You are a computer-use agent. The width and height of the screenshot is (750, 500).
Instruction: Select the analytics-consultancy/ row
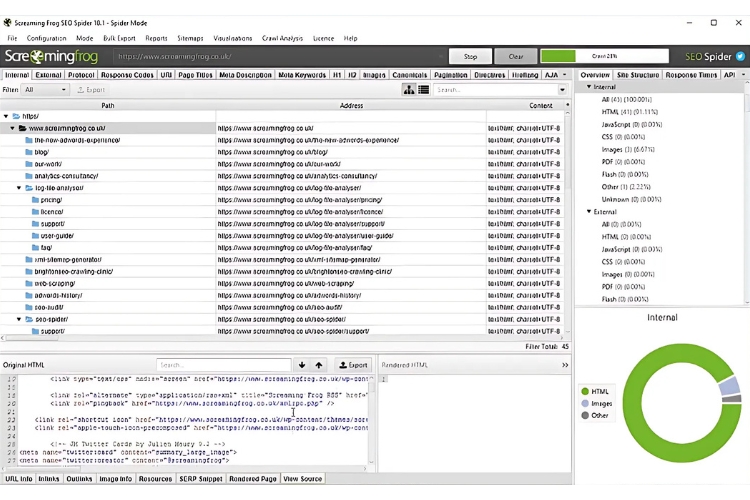pos(282,176)
